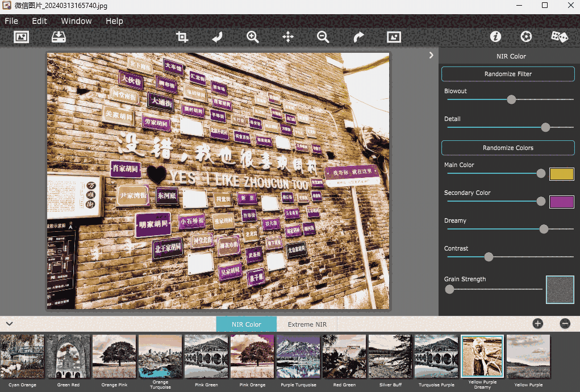Add a preset with the plus button
The width and height of the screenshot is (580, 392).
tap(537, 324)
